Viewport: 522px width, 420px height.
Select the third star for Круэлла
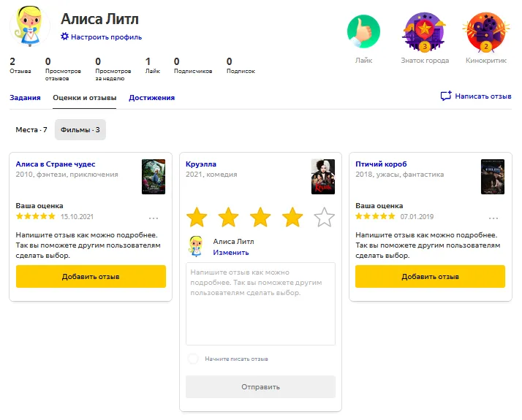260,217
